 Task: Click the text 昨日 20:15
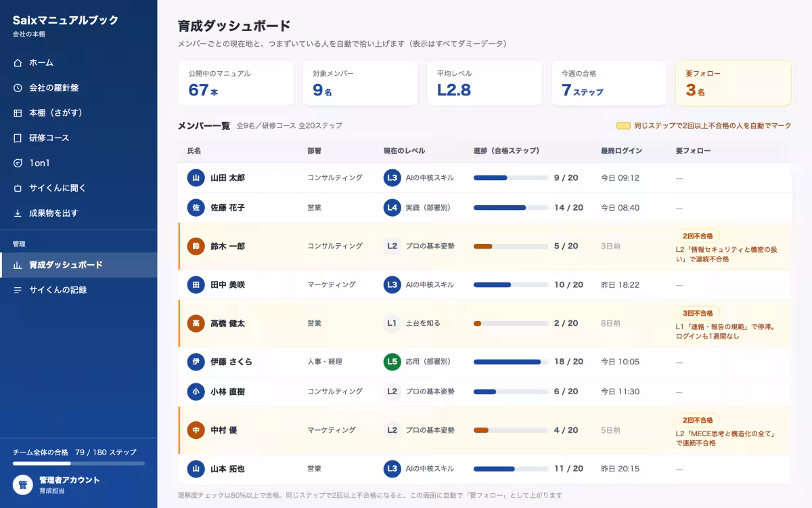pos(620,469)
